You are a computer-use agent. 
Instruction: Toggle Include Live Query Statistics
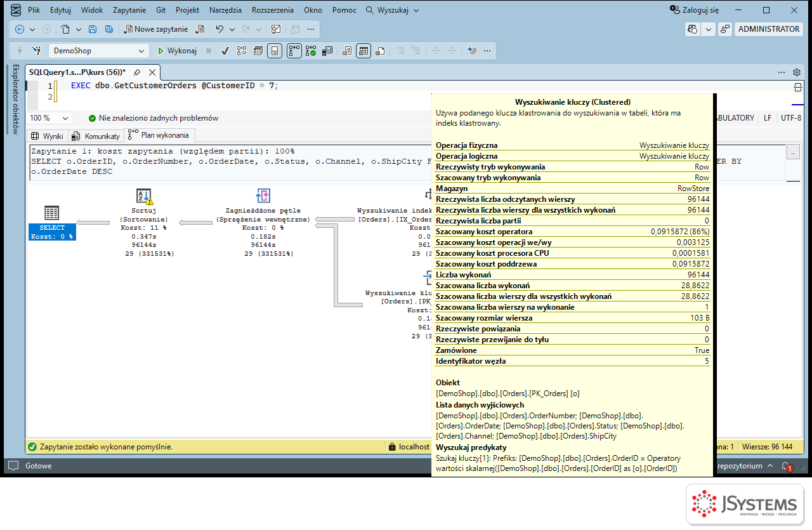(x=311, y=51)
